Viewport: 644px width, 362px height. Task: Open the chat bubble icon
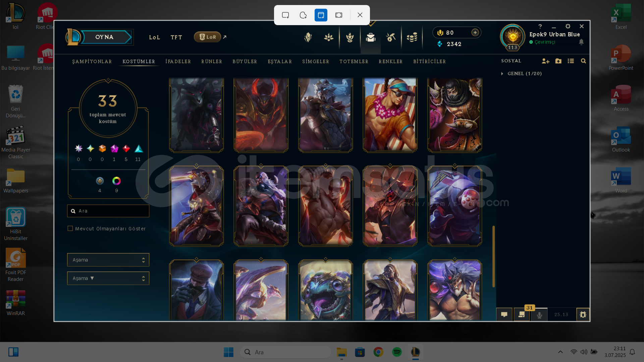point(504,314)
